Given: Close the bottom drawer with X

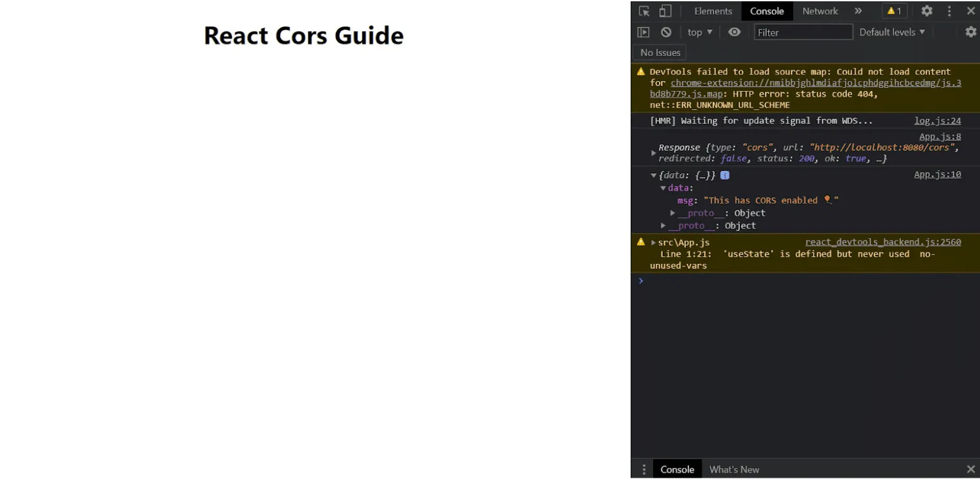Looking at the screenshot, I should coord(971,469).
